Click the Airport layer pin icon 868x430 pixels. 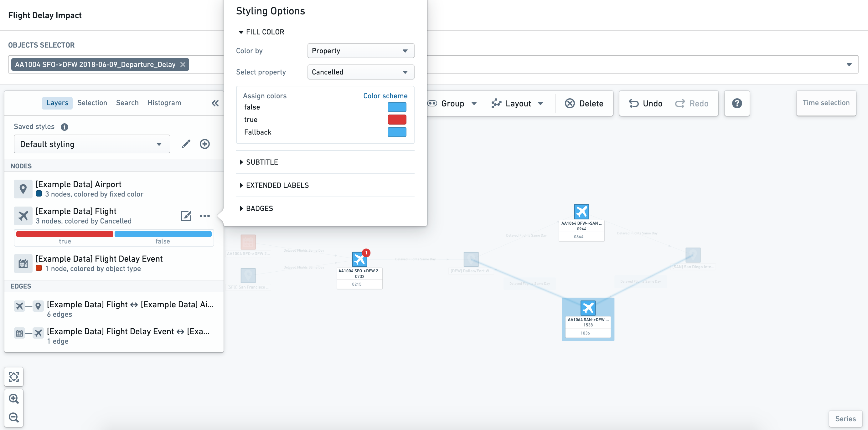[x=23, y=189]
